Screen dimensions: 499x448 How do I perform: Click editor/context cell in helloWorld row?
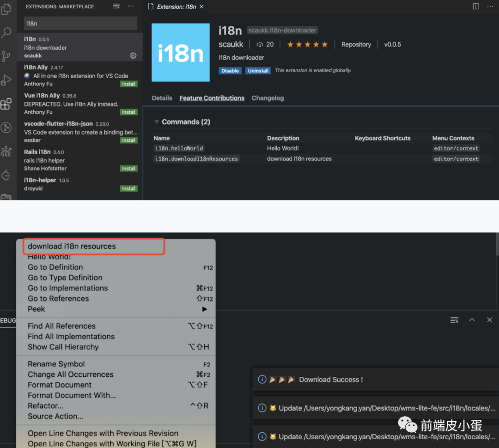coord(456,148)
